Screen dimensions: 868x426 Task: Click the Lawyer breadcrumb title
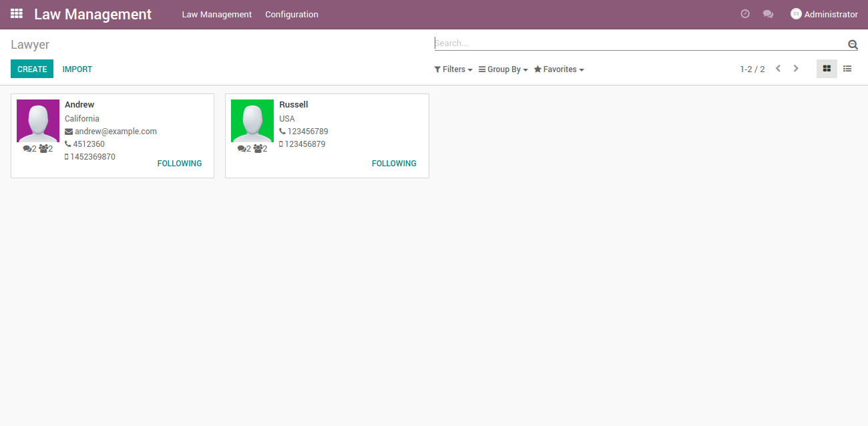30,45
